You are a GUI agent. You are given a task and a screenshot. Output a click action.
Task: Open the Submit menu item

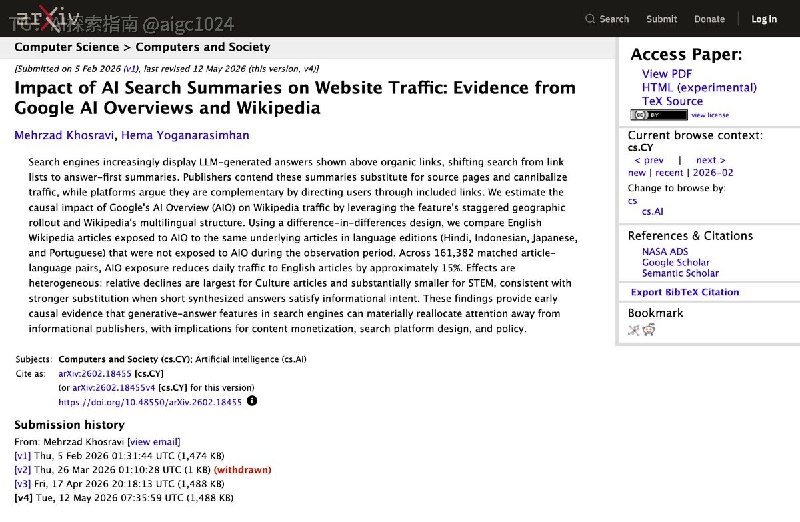(662, 19)
